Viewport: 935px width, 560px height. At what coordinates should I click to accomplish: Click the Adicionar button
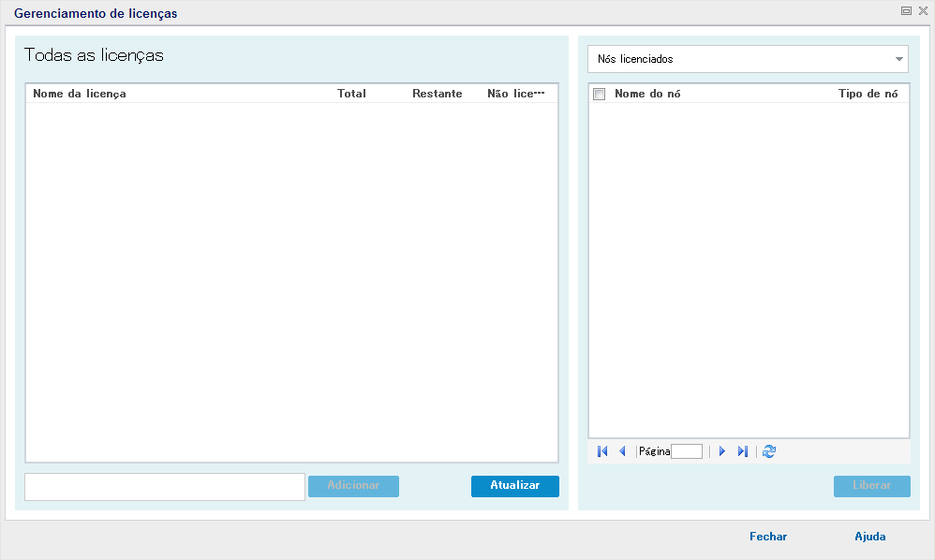pos(353,485)
